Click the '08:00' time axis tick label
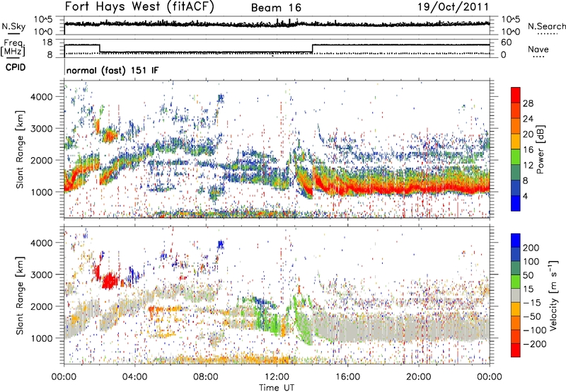This screenshot has width=566, height=392. (x=206, y=377)
